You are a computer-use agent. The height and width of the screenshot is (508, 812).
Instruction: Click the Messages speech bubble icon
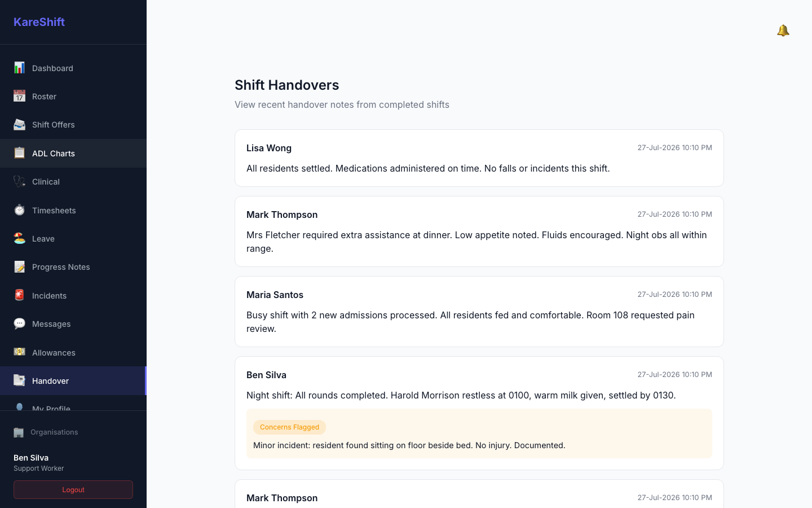coord(19,323)
